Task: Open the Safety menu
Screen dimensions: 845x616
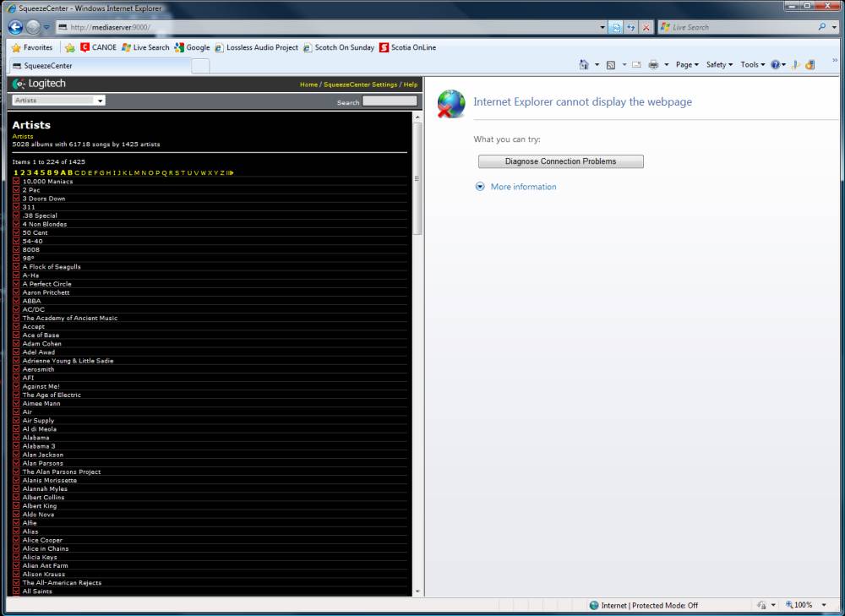Action: click(718, 65)
